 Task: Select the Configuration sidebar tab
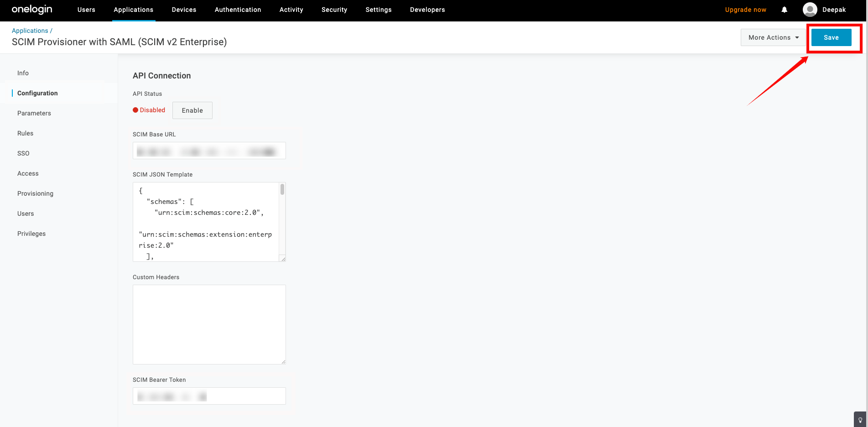tap(37, 93)
